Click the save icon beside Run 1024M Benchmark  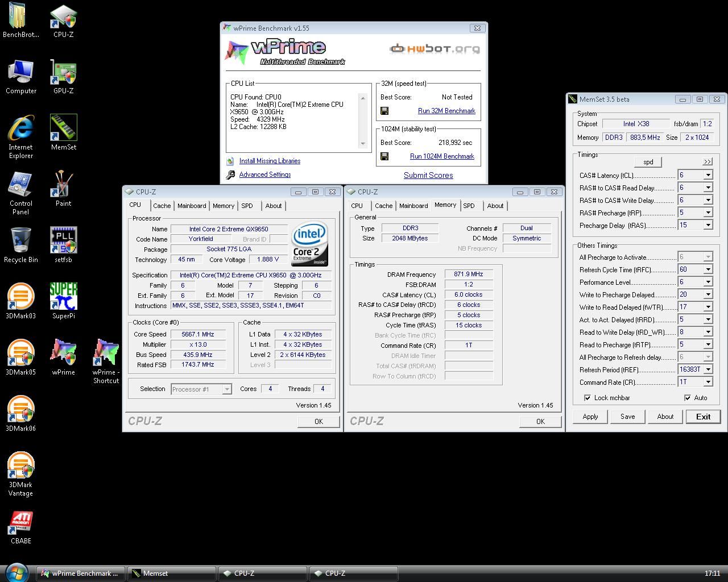(384, 156)
